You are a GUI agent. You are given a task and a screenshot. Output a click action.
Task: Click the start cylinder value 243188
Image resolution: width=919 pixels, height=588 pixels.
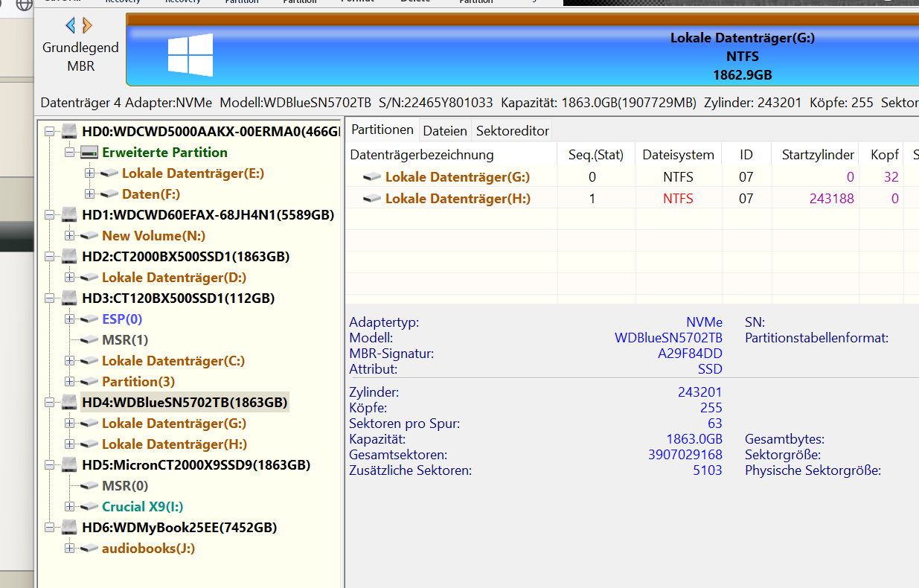(832, 199)
